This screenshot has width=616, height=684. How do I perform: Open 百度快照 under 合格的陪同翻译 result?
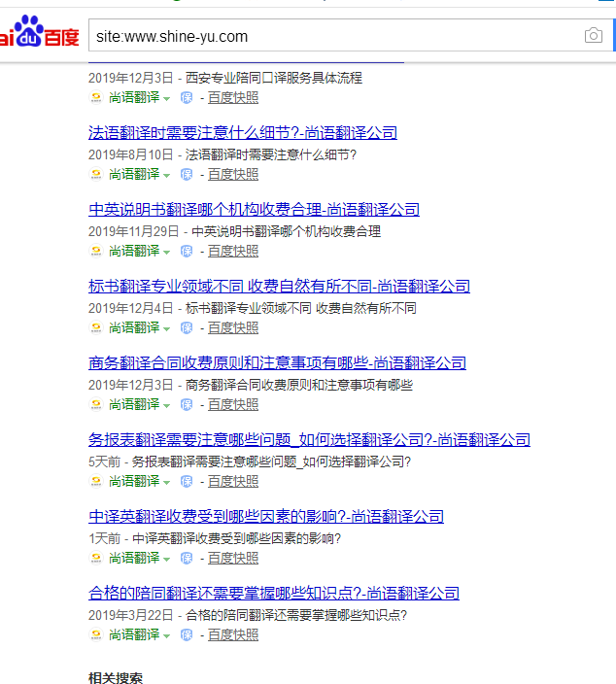point(233,635)
